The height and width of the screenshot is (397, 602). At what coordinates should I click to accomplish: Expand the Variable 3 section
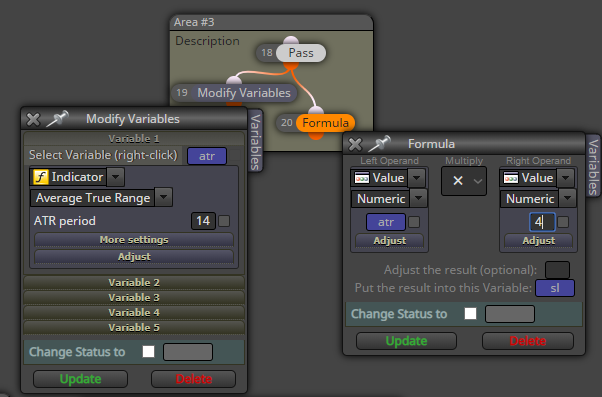tap(134, 298)
